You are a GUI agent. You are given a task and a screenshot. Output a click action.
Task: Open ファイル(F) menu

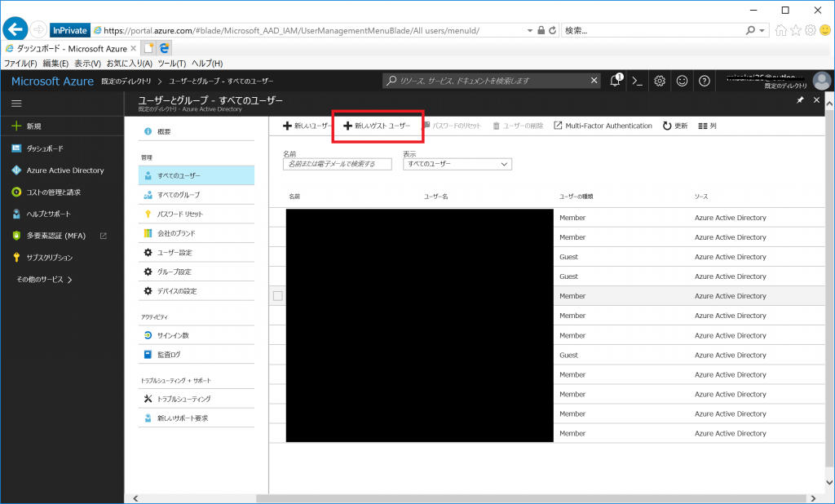pos(20,64)
